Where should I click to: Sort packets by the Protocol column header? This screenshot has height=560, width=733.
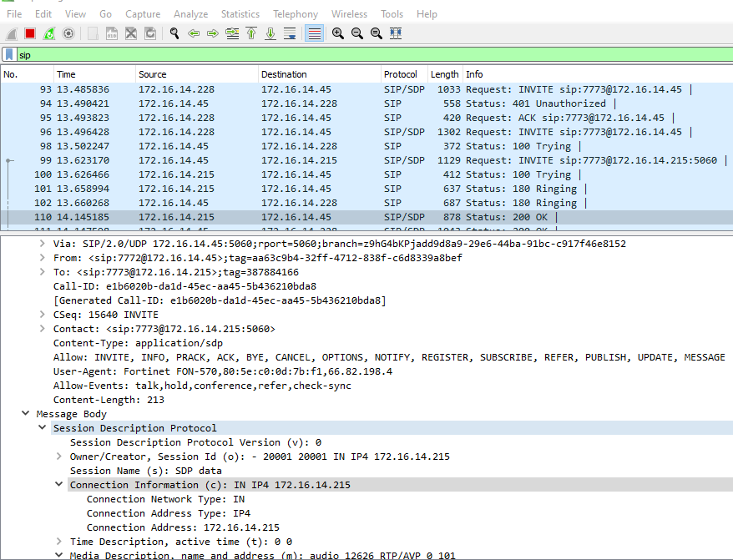click(x=400, y=74)
